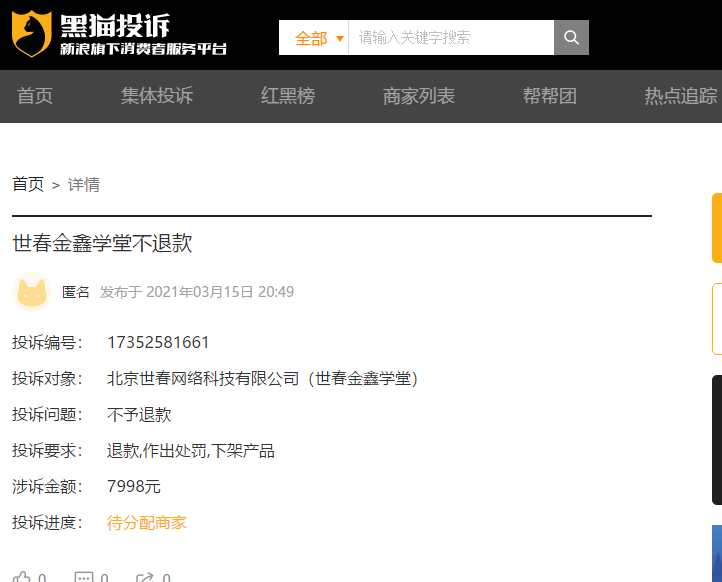Click the title 世春金鑫学堂不退款
This screenshot has height=582, width=722.
(x=102, y=243)
